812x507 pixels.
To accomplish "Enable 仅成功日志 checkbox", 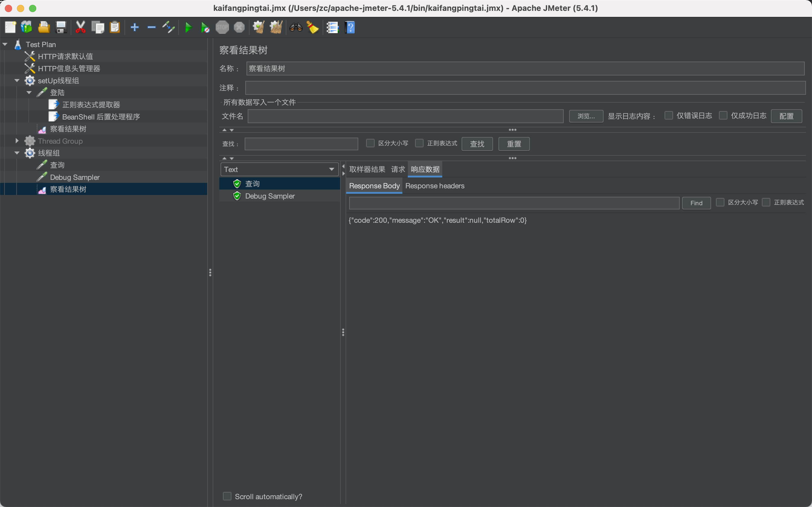I will point(723,116).
